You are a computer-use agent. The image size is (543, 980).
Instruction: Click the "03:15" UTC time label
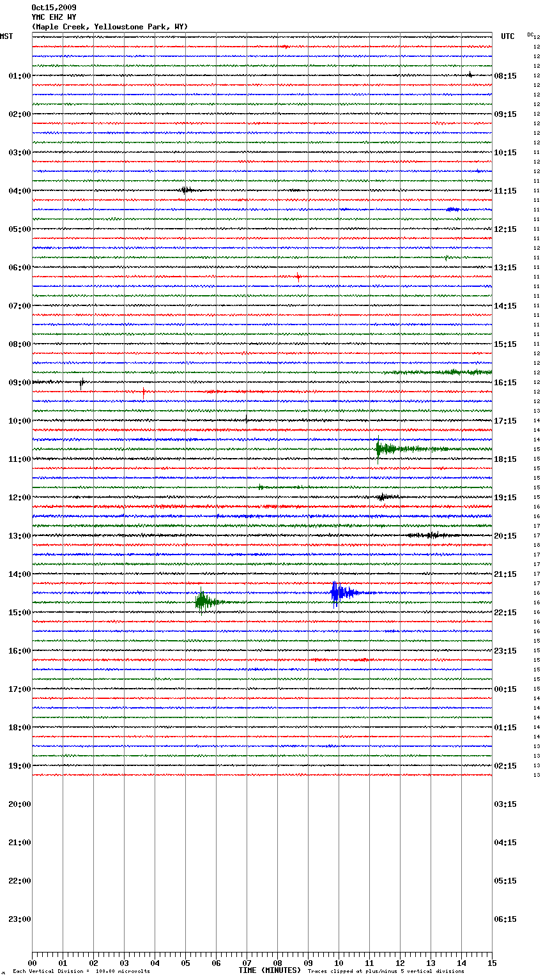(505, 804)
